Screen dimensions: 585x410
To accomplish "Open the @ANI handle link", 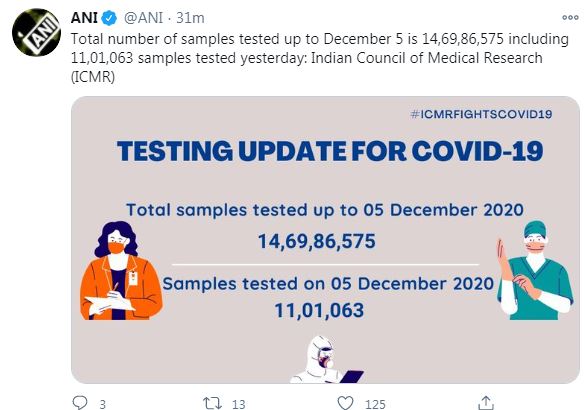I will click(x=143, y=18).
